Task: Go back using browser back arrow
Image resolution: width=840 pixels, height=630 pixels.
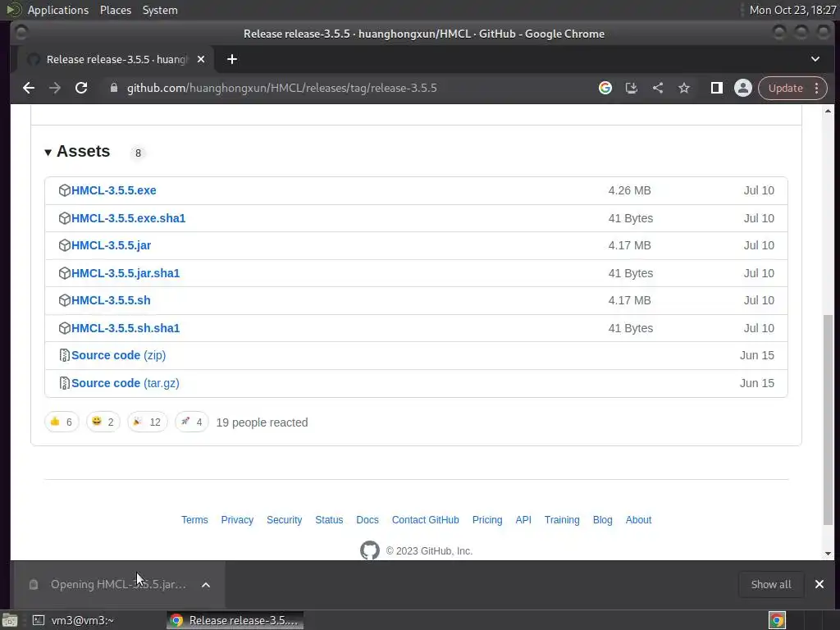Action: pyautogui.click(x=29, y=88)
